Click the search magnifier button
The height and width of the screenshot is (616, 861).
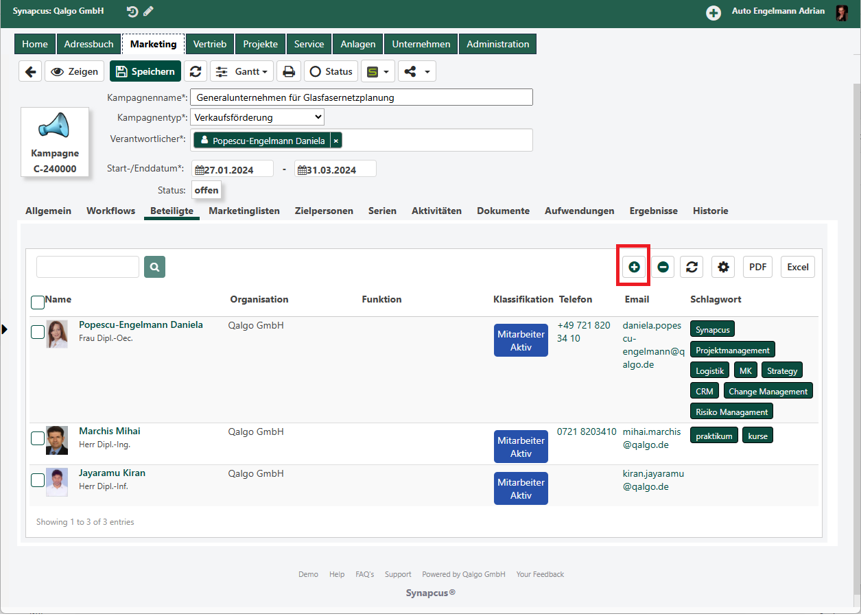click(x=155, y=267)
